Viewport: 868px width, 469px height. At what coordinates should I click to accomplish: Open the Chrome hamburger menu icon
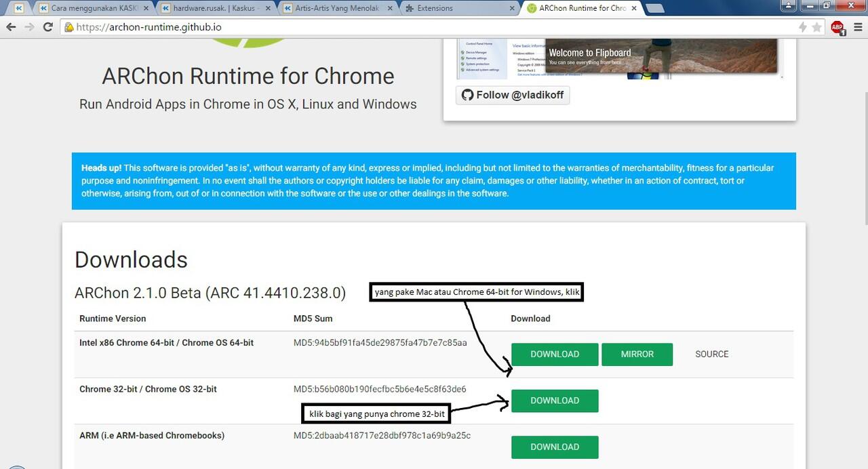(857, 27)
